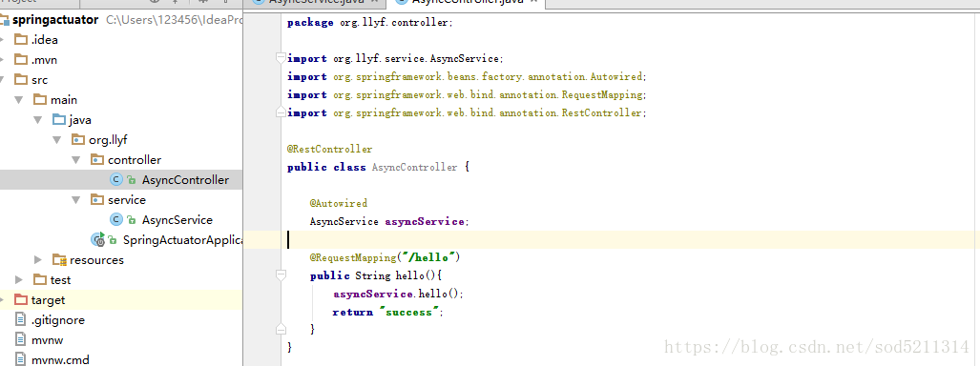Click the SpringActuatorApplication runnable class icon
Screen dimensions: 980x366
(98, 239)
